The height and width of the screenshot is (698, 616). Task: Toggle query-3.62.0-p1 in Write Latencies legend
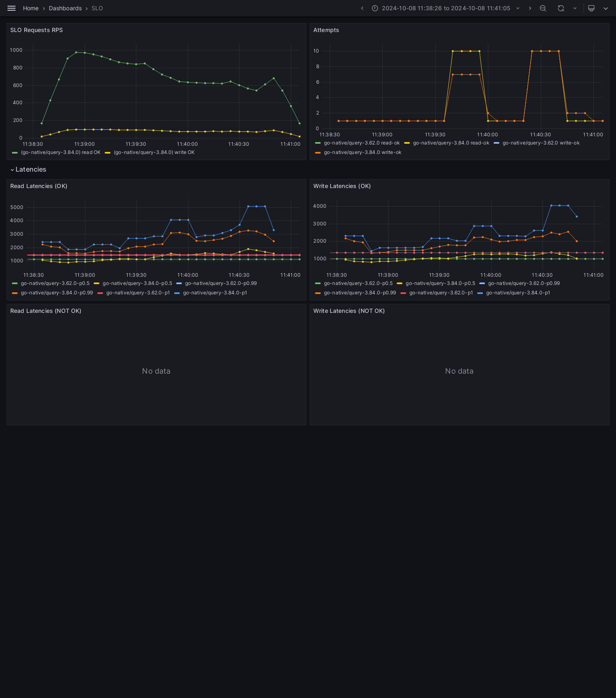pyautogui.click(x=441, y=293)
